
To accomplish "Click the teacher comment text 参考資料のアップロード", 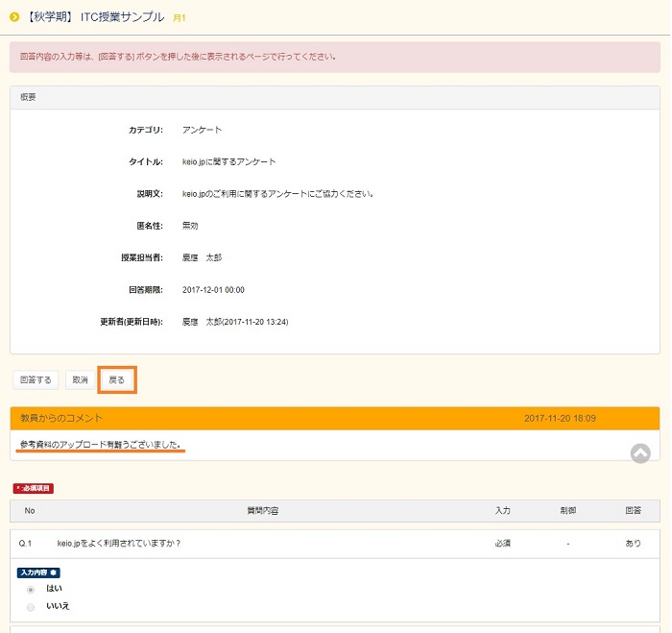I will click(100, 445).
